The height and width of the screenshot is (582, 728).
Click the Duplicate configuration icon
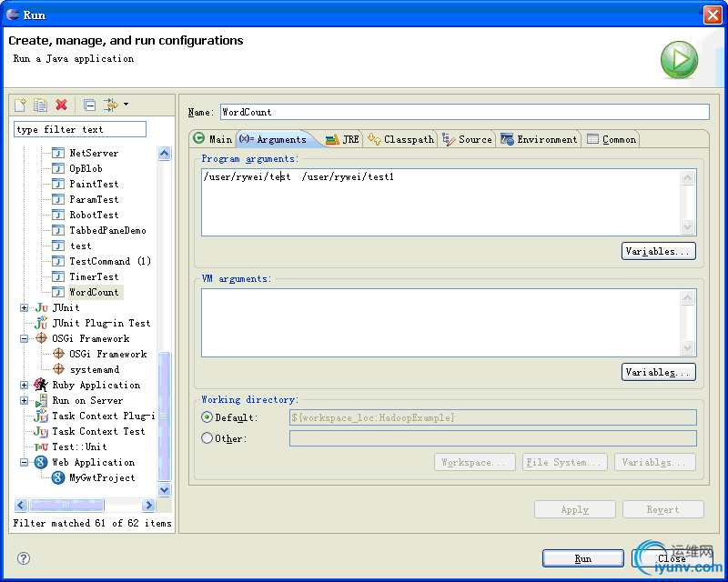pos(40,105)
